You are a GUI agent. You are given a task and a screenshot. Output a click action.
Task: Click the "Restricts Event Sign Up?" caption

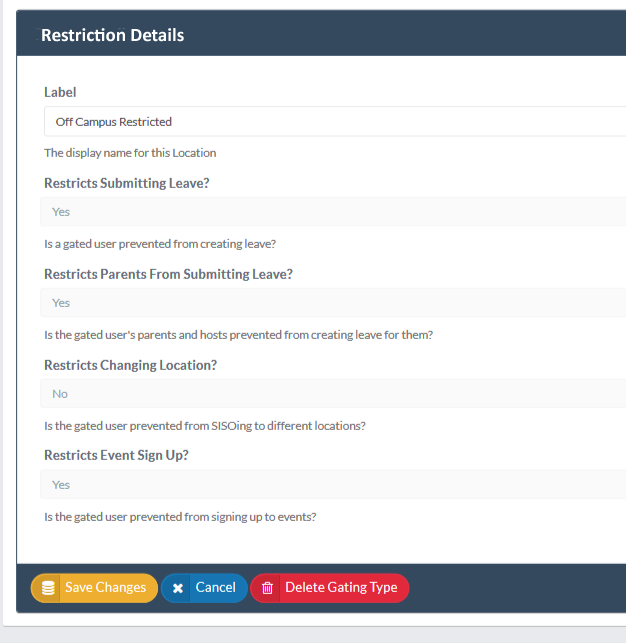(x=116, y=456)
